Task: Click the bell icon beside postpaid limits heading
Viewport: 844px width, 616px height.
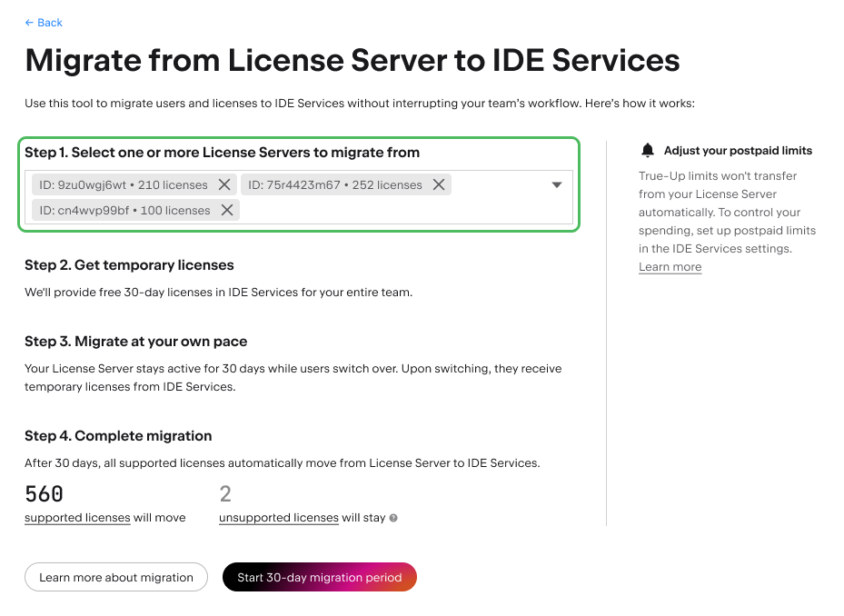Action: [647, 149]
